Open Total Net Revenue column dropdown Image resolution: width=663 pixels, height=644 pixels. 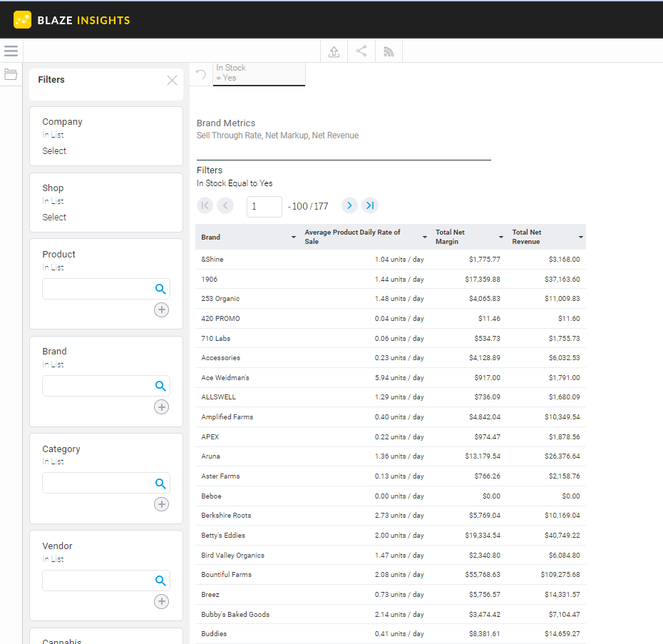point(581,237)
